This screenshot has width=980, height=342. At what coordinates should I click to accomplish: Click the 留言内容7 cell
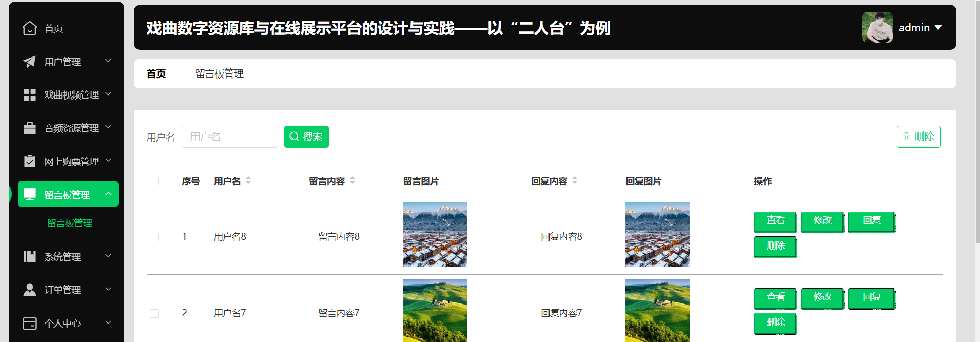point(339,313)
